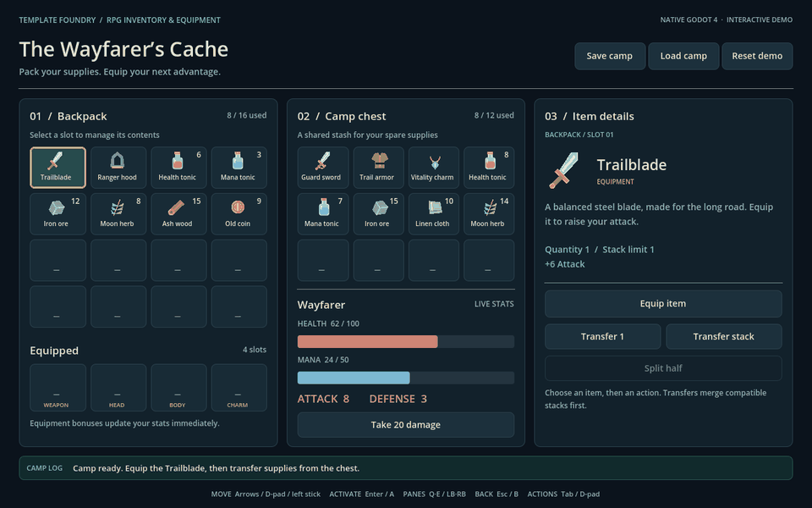Click the 'HEALTH 62 / 100' label
Image resolution: width=812 pixels, height=508 pixels.
tap(328, 324)
